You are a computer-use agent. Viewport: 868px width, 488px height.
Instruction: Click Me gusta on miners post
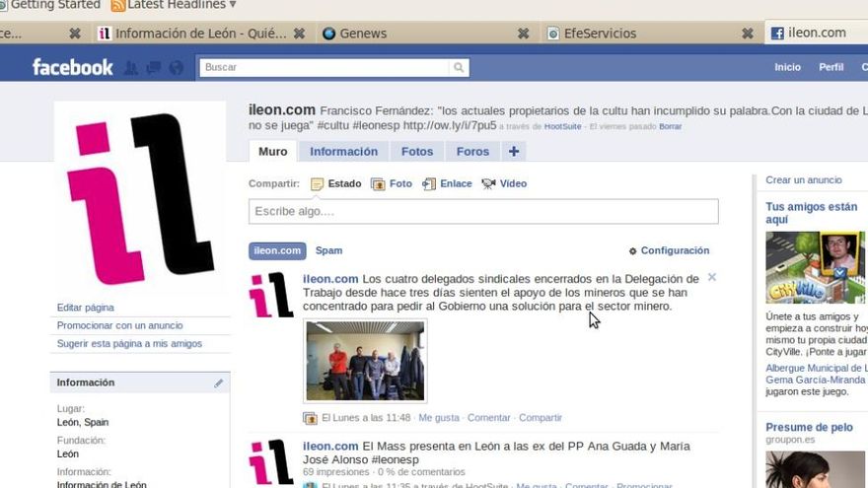tap(438, 418)
